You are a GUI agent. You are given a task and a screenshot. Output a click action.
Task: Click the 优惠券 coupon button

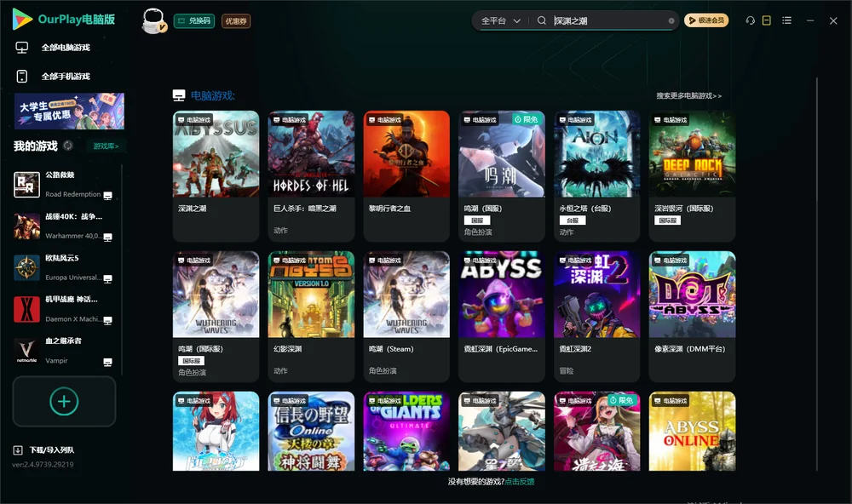[236, 20]
